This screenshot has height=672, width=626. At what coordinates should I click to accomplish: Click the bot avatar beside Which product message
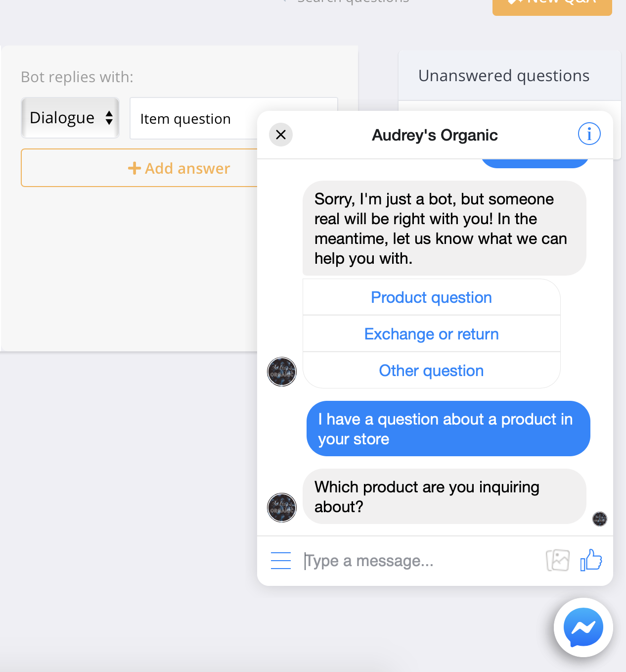tap(282, 508)
